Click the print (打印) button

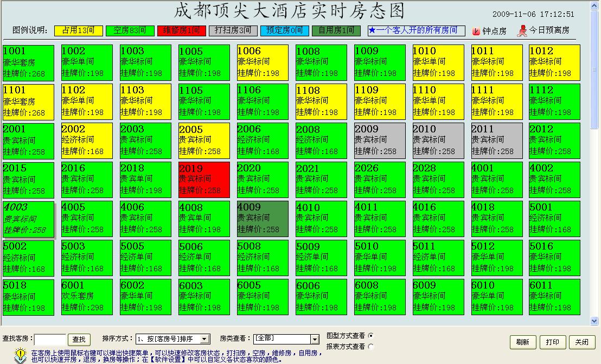coord(553,342)
